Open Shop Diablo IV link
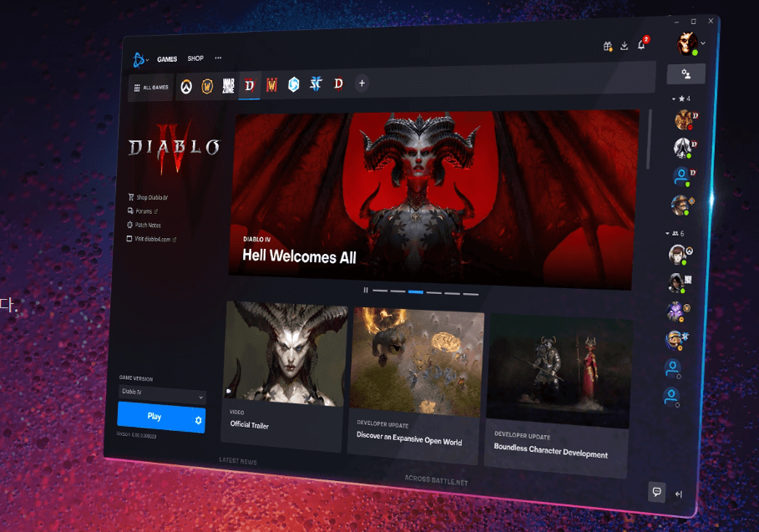 tap(148, 197)
